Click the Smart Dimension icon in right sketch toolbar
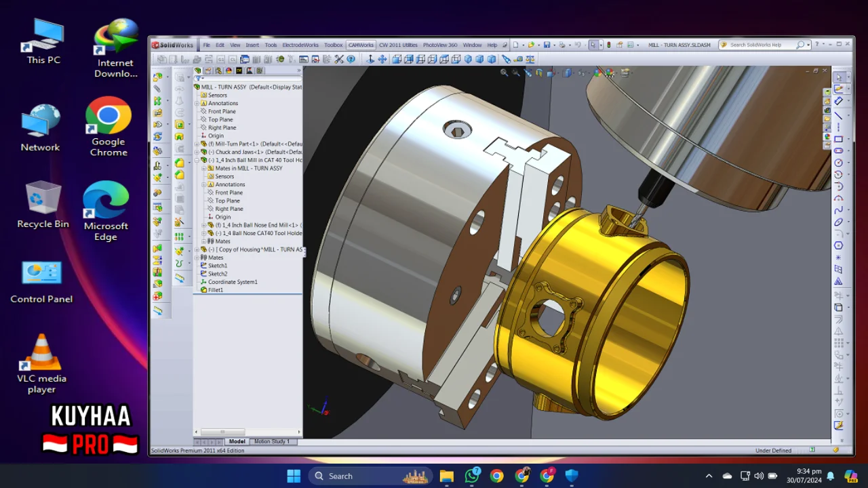This screenshot has height=488, width=868. click(x=839, y=101)
